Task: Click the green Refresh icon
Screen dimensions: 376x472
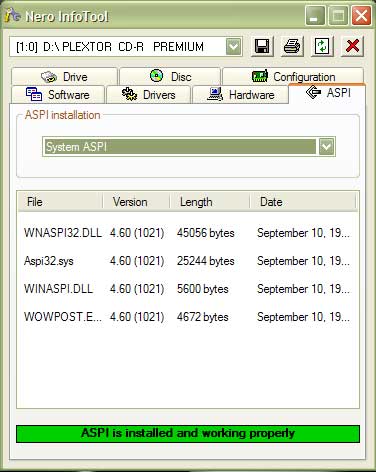Action: pos(322,46)
